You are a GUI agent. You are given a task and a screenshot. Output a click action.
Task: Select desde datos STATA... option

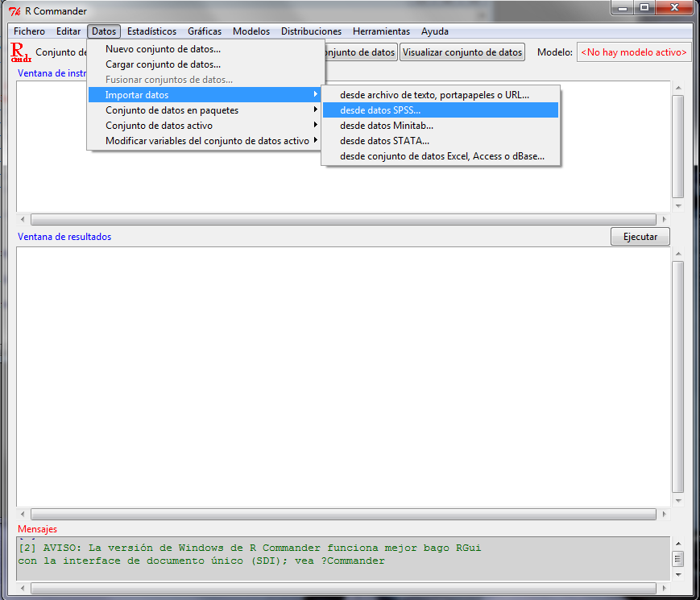441,141
